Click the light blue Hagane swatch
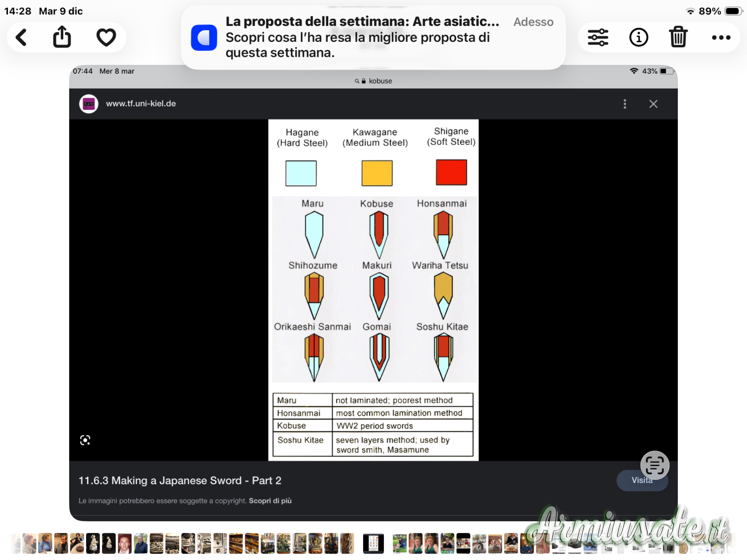 [301, 173]
